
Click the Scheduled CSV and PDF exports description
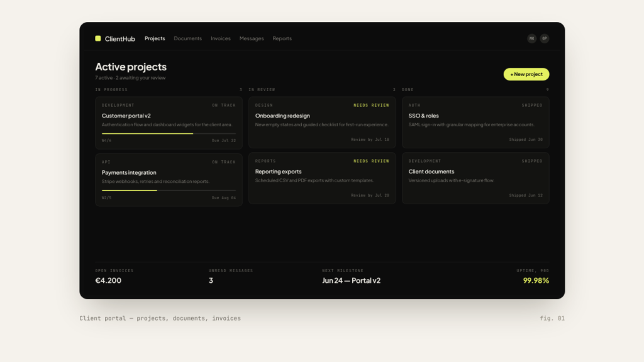(x=314, y=180)
